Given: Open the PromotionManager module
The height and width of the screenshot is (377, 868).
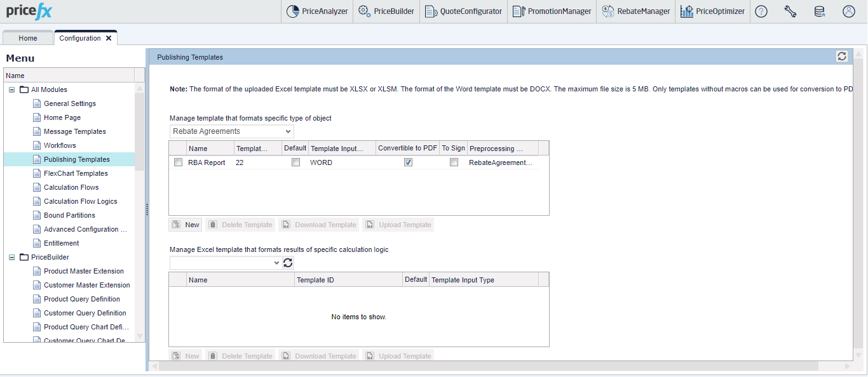Looking at the screenshot, I should (552, 11).
